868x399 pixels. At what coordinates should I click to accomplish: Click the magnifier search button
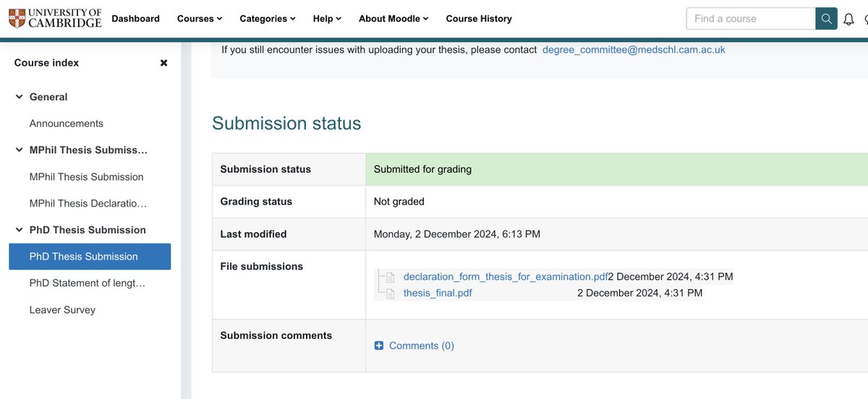coord(826,19)
